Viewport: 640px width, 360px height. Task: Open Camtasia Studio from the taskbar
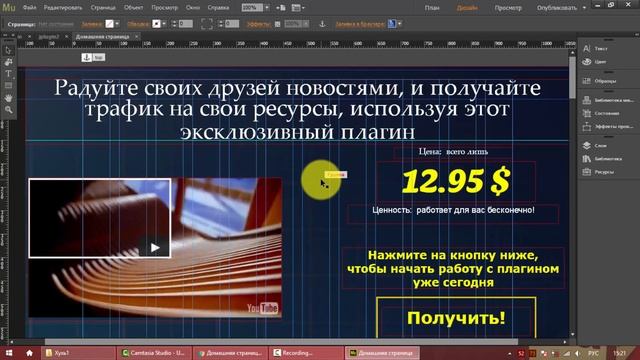point(154,353)
